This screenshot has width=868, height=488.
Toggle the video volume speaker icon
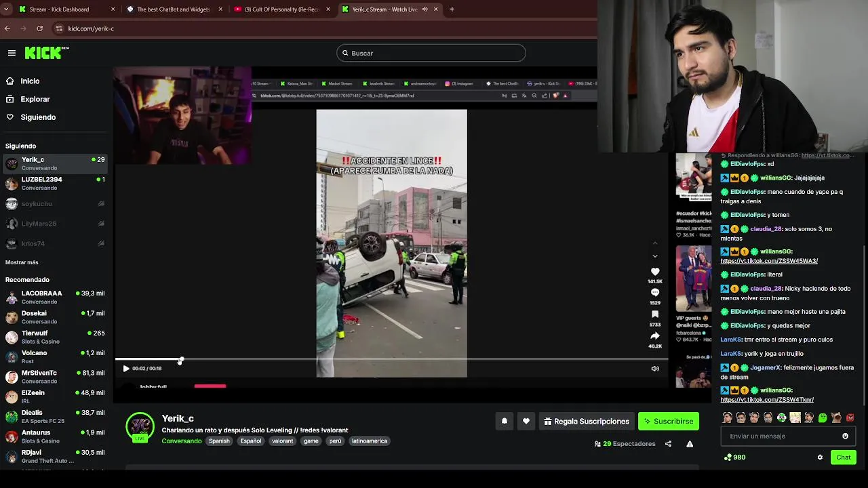[655, 369]
